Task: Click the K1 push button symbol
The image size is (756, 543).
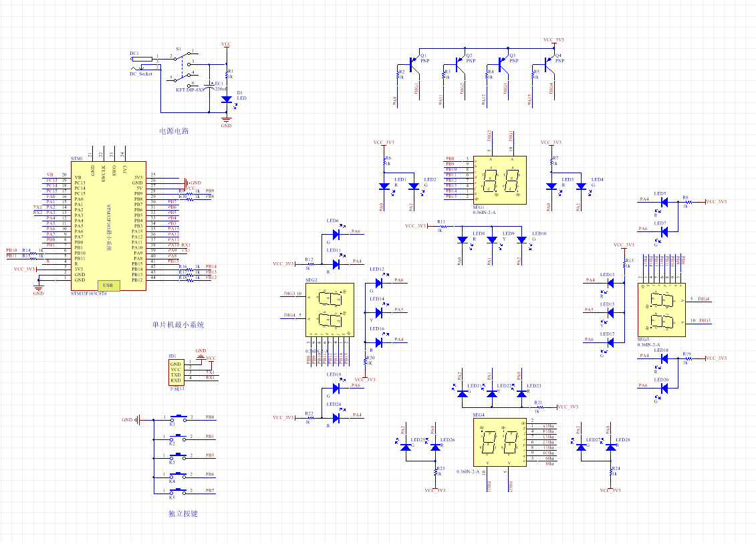Action: (177, 419)
